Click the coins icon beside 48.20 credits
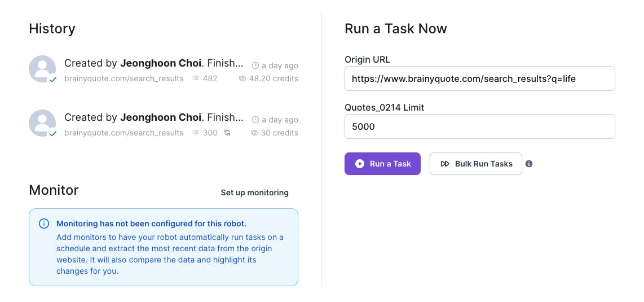The image size is (644, 302). coord(242,78)
